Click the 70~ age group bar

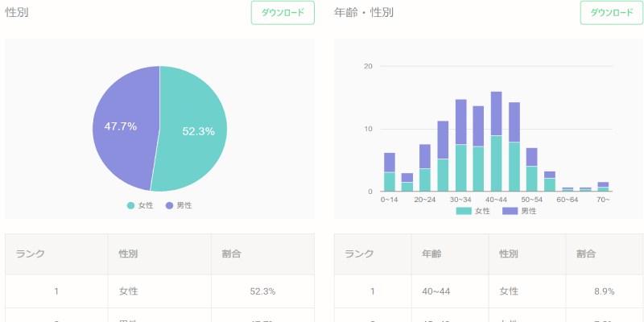point(603,187)
